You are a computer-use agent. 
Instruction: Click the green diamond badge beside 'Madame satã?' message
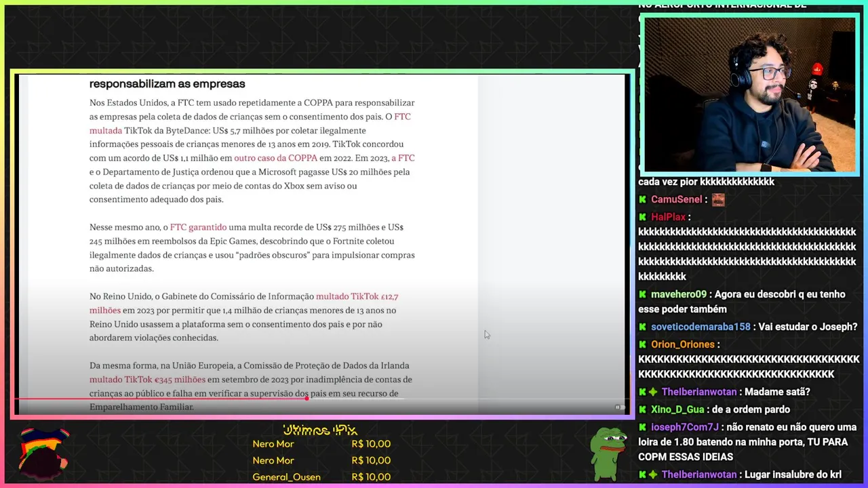pyautogui.click(x=653, y=392)
